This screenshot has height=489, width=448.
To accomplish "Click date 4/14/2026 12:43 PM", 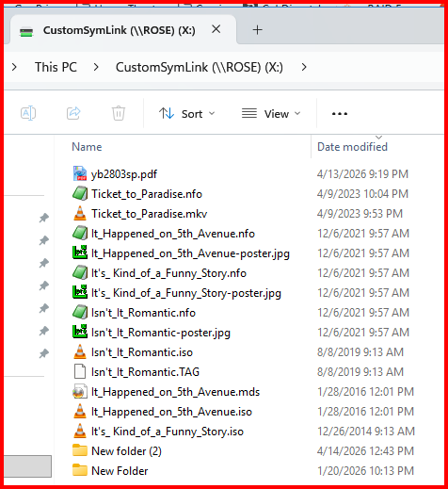I will click(365, 451).
